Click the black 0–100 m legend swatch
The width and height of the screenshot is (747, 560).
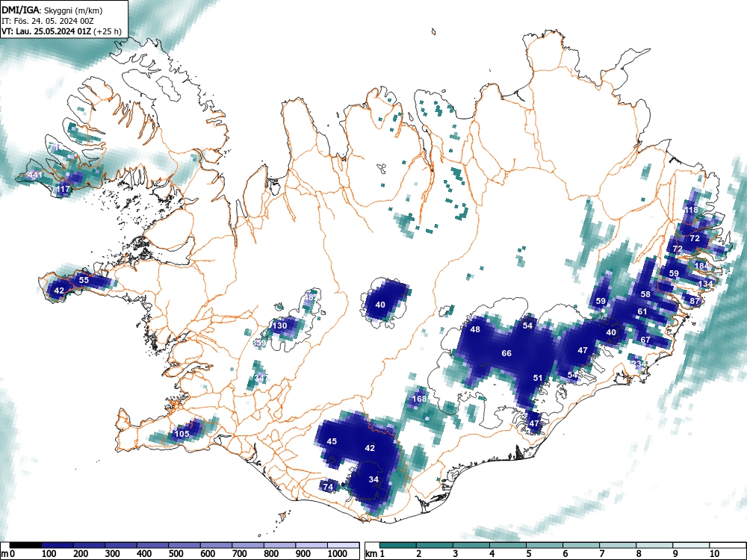coord(25,545)
